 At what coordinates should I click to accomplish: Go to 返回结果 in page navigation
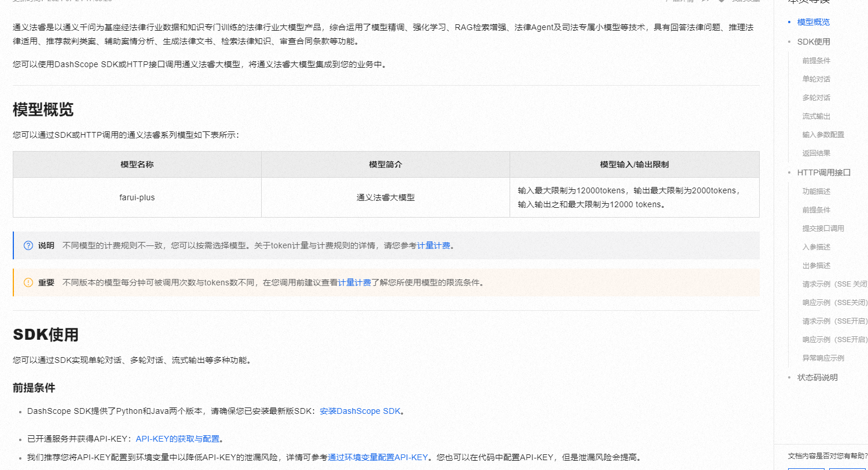pos(816,153)
